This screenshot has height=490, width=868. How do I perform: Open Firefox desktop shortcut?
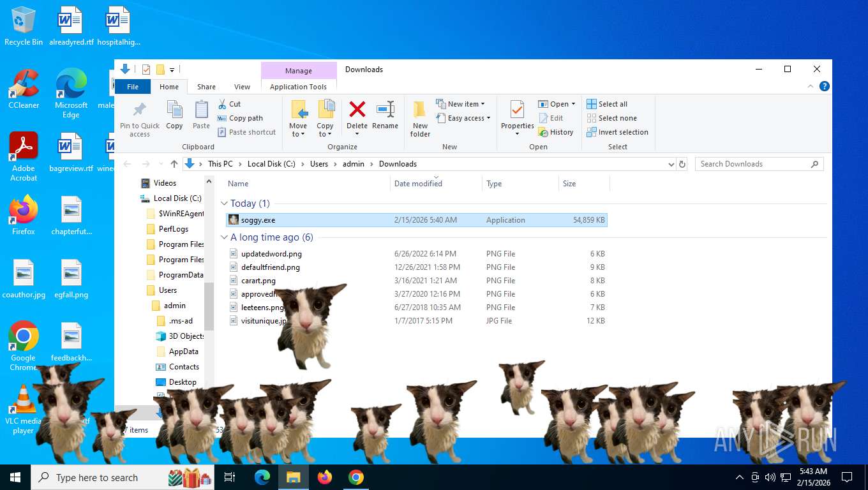point(24,215)
